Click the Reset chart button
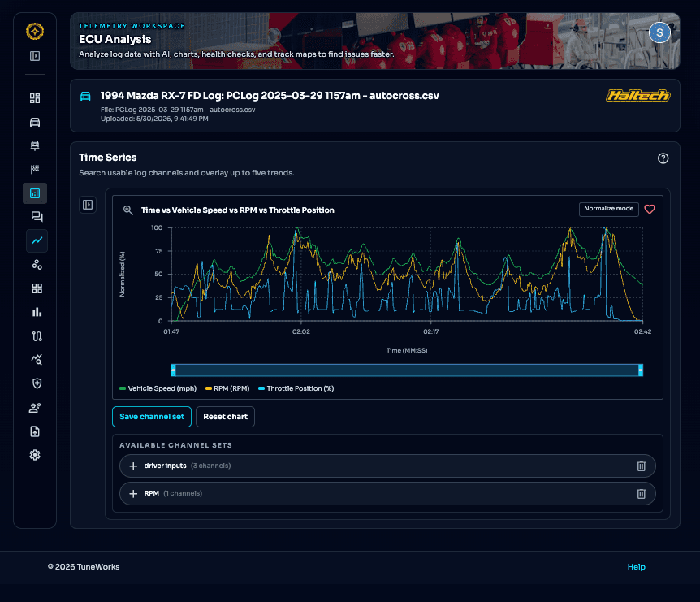The height and width of the screenshot is (602, 700). 226,417
